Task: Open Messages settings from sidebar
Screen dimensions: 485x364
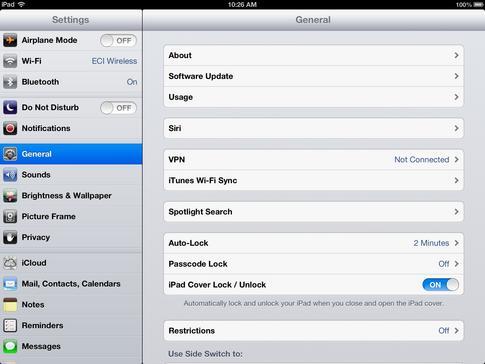Action: point(71,346)
